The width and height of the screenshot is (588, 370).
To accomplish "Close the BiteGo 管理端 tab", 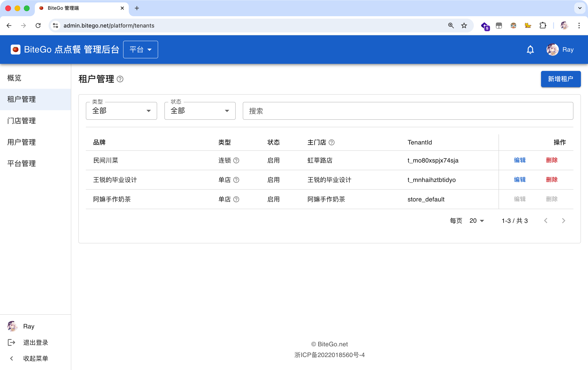I will point(122,8).
